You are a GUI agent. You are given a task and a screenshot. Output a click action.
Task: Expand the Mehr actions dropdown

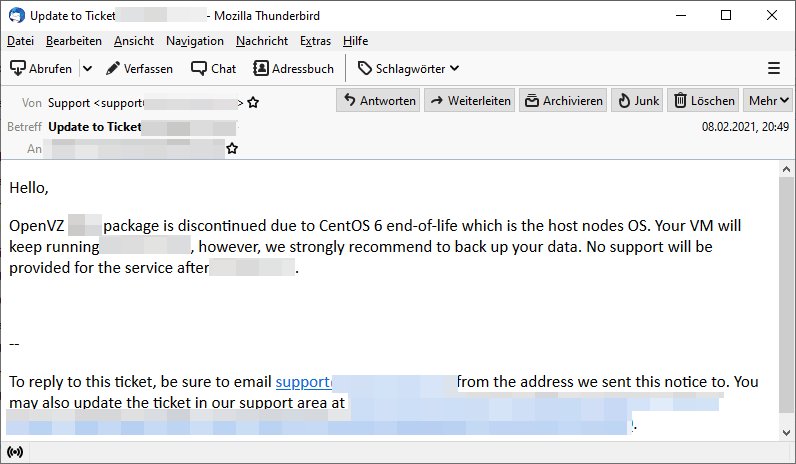click(768, 101)
